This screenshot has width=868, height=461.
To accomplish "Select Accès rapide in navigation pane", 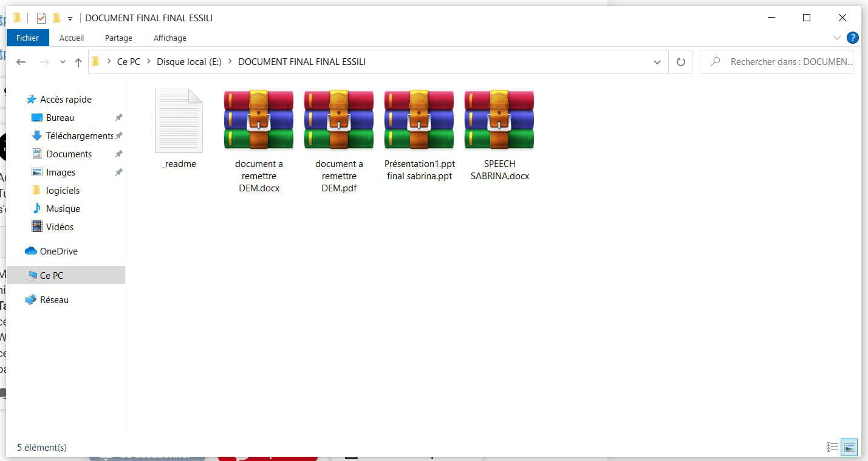I will [59, 100].
